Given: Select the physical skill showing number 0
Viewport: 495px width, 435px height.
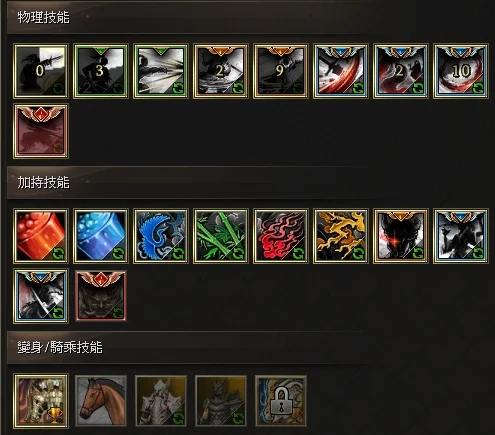Looking at the screenshot, I should point(41,71).
